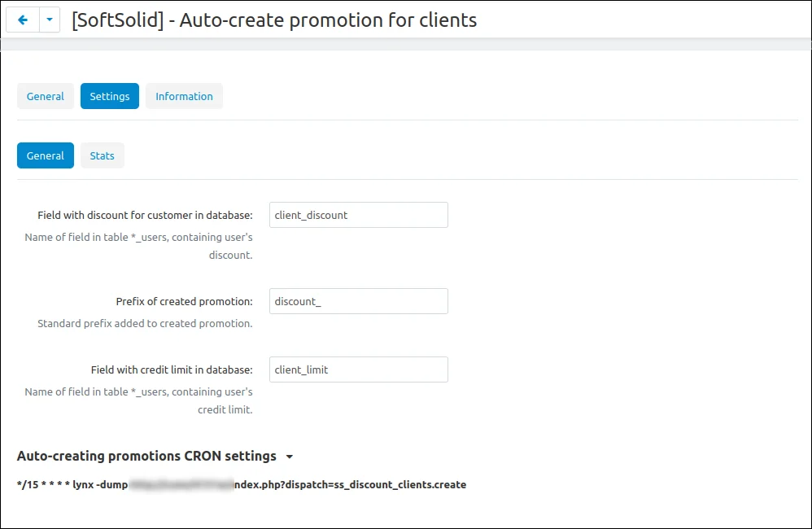Click the 'Field with credit limit' label

tap(172, 369)
